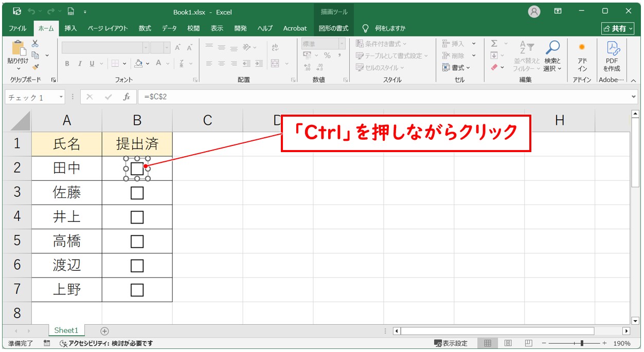Switch to the 図形の書式 Shape Format tab
Image resolution: width=644 pixels, height=352 pixels.
333,28
